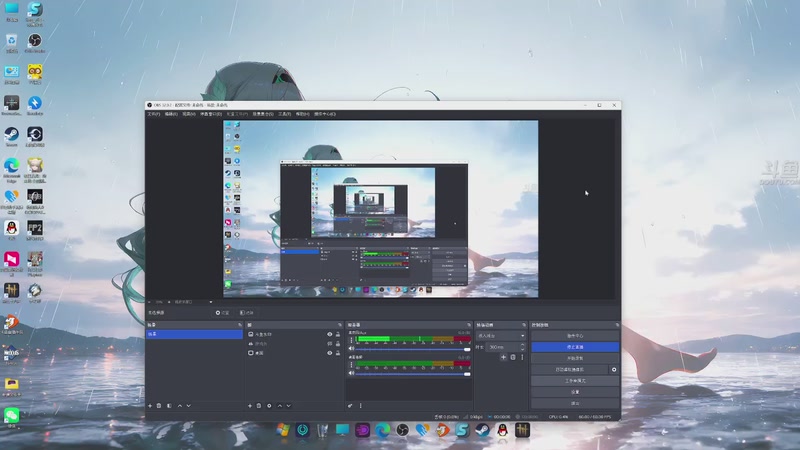Show the hidden middle source via eye
Screen dimensions: 800x450
[x=330, y=343]
